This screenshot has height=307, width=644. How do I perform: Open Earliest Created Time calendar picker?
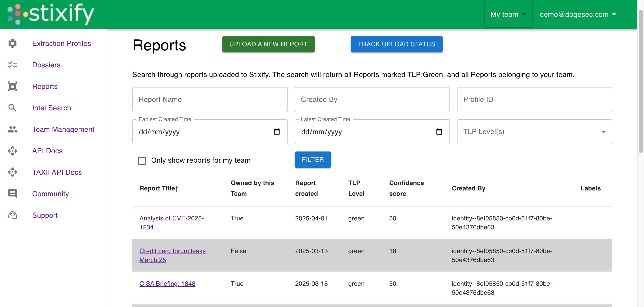277,132
